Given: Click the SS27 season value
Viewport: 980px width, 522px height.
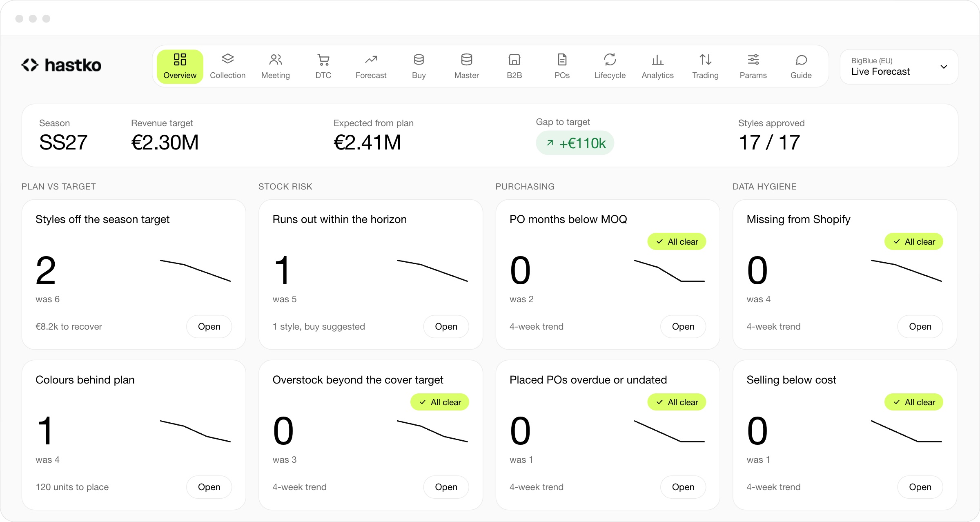Looking at the screenshot, I should point(63,143).
